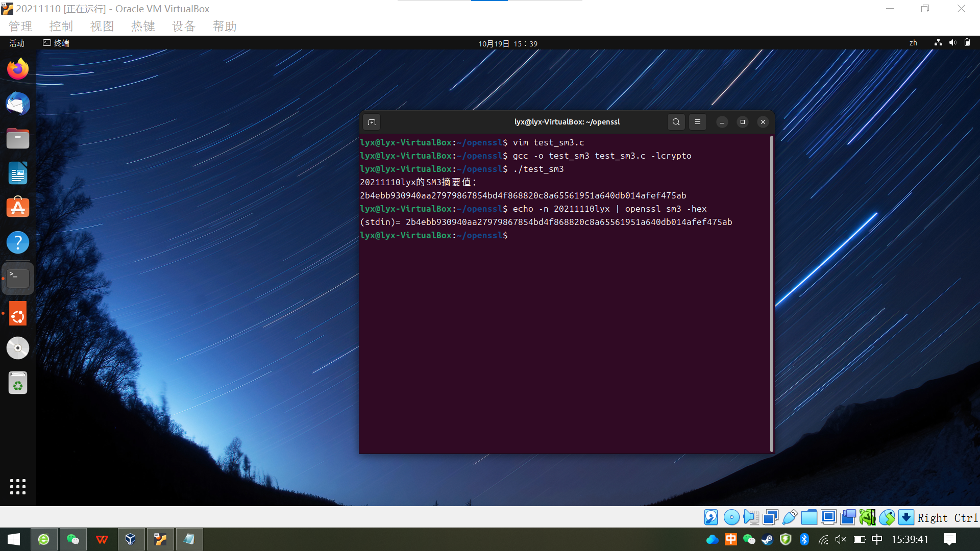Click the terminal search button
The width and height of the screenshot is (980, 551).
(x=676, y=122)
